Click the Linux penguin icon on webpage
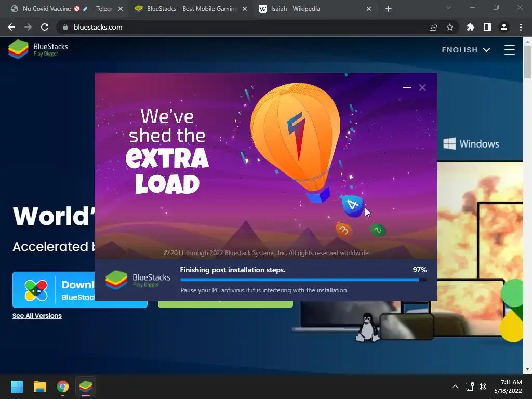The height and width of the screenshot is (399, 532). coord(367,327)
